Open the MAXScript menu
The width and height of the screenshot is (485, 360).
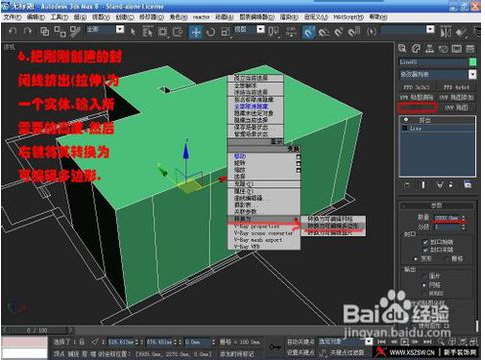coord(348,17)
